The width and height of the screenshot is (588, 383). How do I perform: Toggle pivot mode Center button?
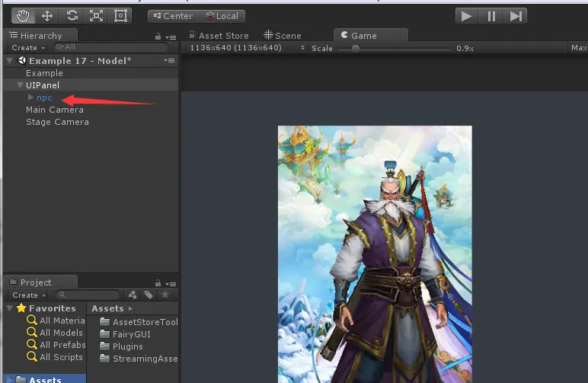[172, 16]
